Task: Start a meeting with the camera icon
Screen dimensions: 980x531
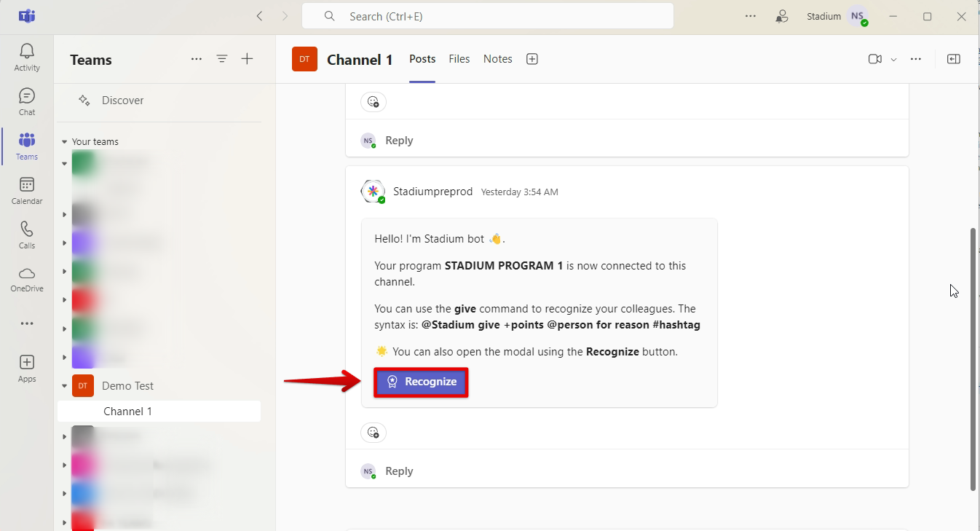Action: point(875,59)
